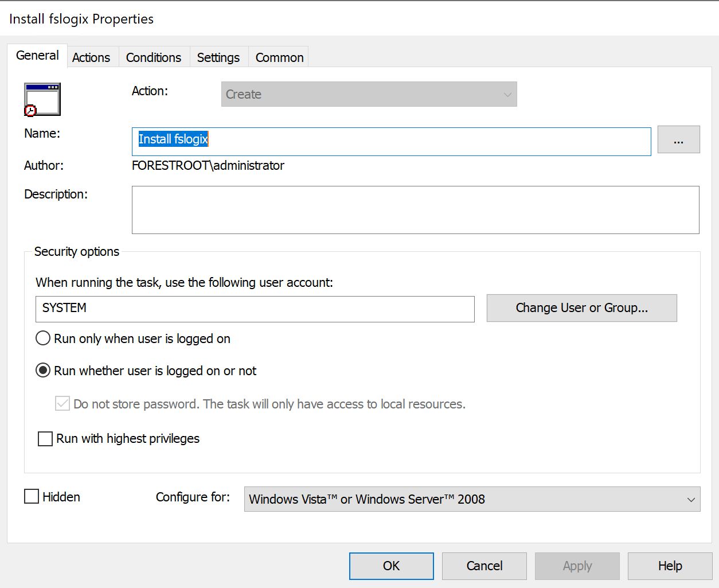
Task: Cancel the properties dialog
Action: click(484, 566)
